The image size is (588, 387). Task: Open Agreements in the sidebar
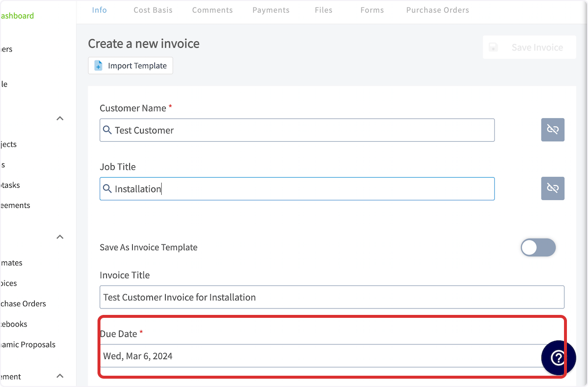pyautogui.click(x=15, y=206)
